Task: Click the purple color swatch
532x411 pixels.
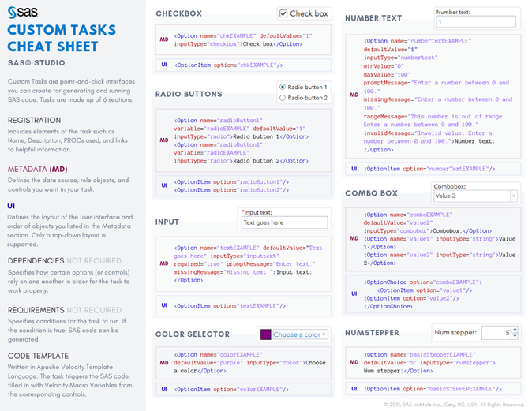Action: [x=266, y=334]
